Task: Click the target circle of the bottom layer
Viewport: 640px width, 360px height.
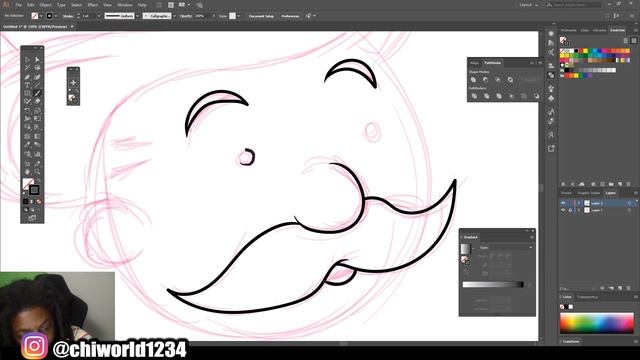Action: (x=629, y=210)
